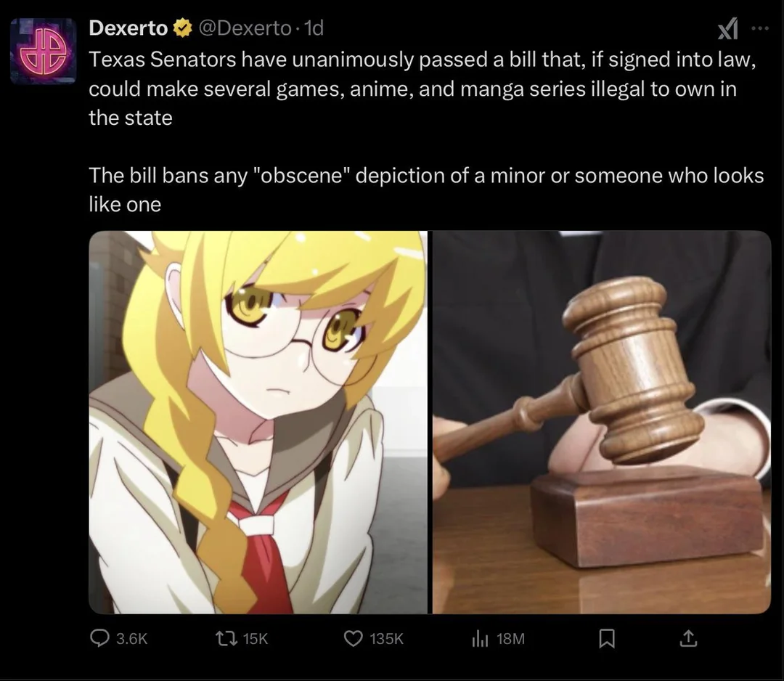Open the 1d timestamp permalink
This screenshot has width=784, height=681.
314,28
